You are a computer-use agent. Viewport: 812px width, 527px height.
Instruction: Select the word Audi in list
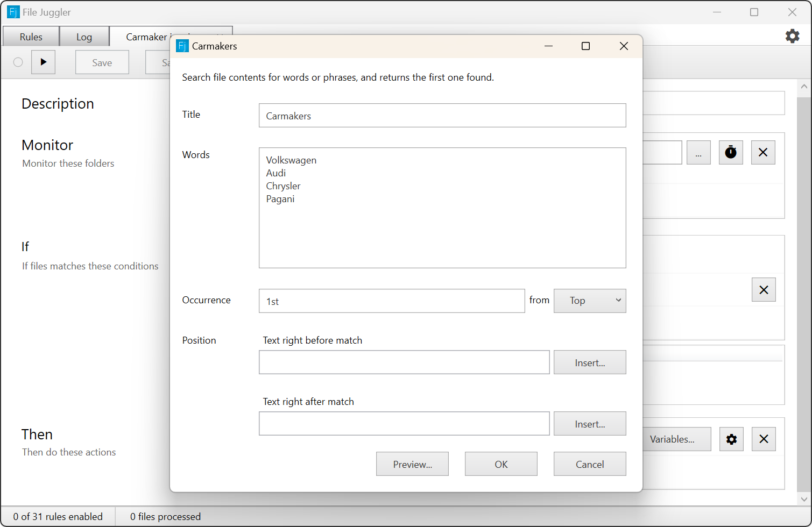(x=276, y=173)
